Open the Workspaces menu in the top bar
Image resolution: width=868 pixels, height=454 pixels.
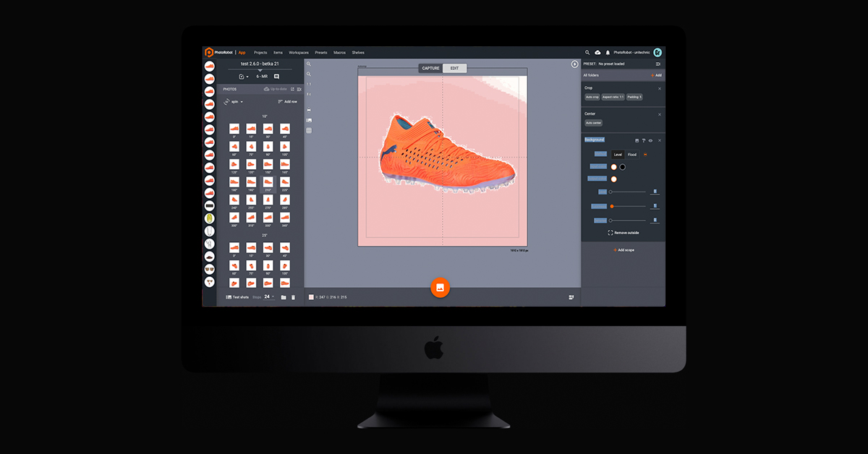click(x=299, y=52)
